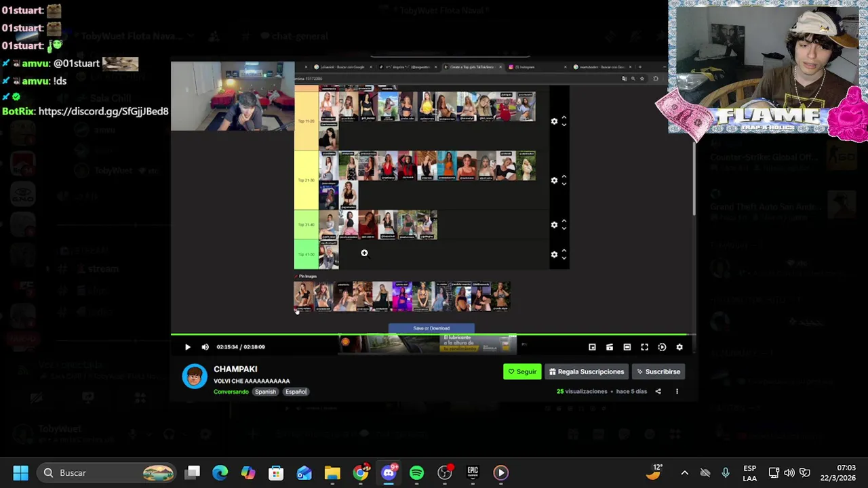Mute the video player volume
868x488 pixels.
[x=205, y=347]
